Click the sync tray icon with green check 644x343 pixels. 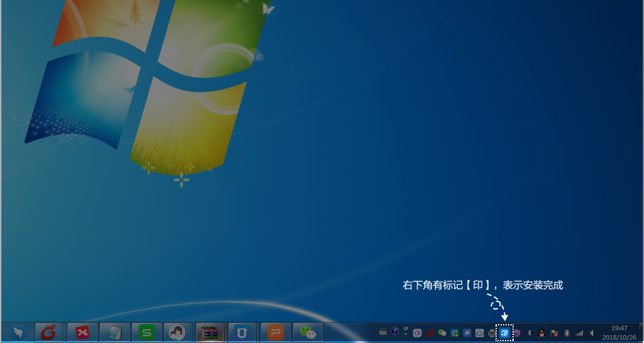[x=454, y=333]
